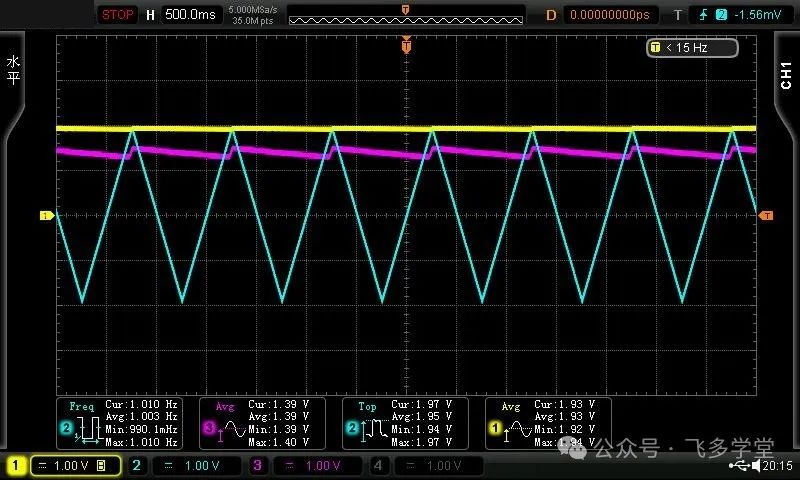Click the orange D delay icon
The height and width of the screenshot is (480, 800).
tap(551, 15)
